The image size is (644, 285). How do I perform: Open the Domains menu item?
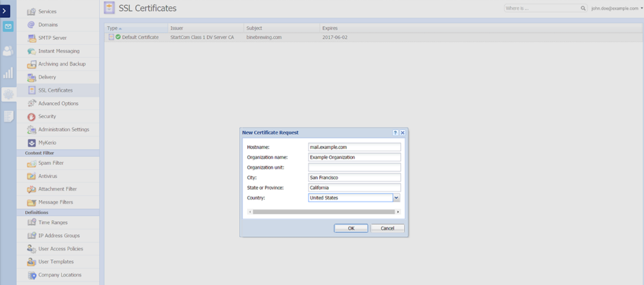pos(58,24)
